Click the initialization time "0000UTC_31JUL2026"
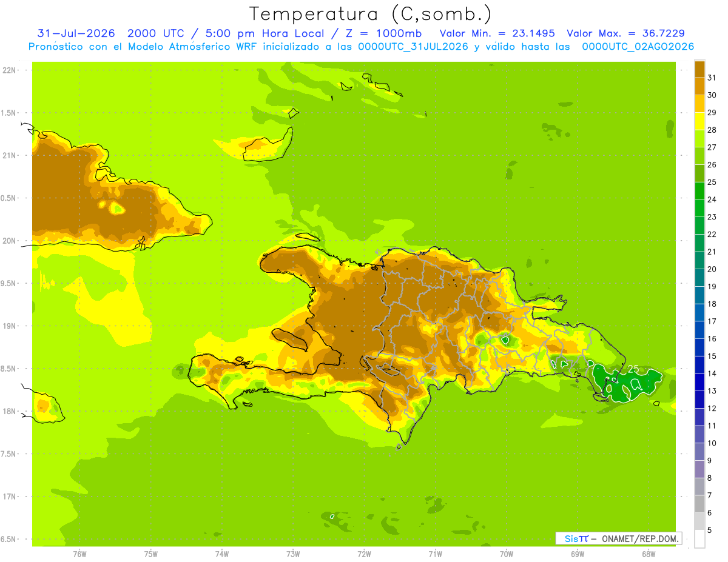The image size is (728, 562). (x=413, y=47)
